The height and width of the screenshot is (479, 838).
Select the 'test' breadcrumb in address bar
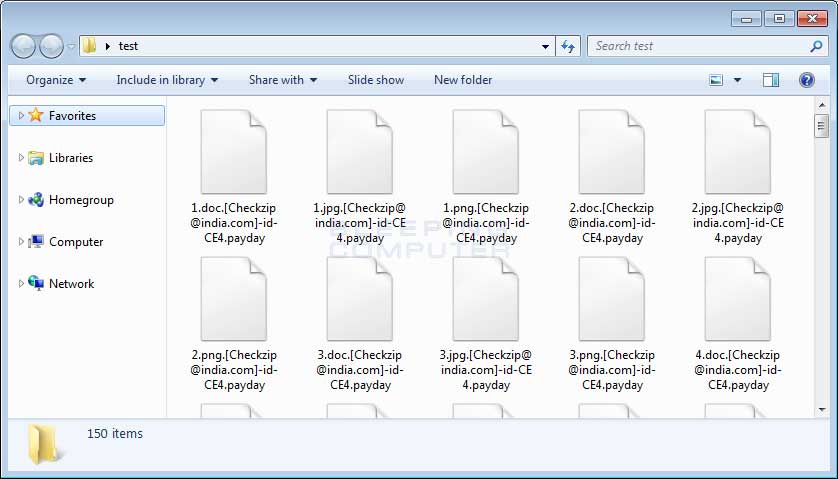(x=128, y=46)
